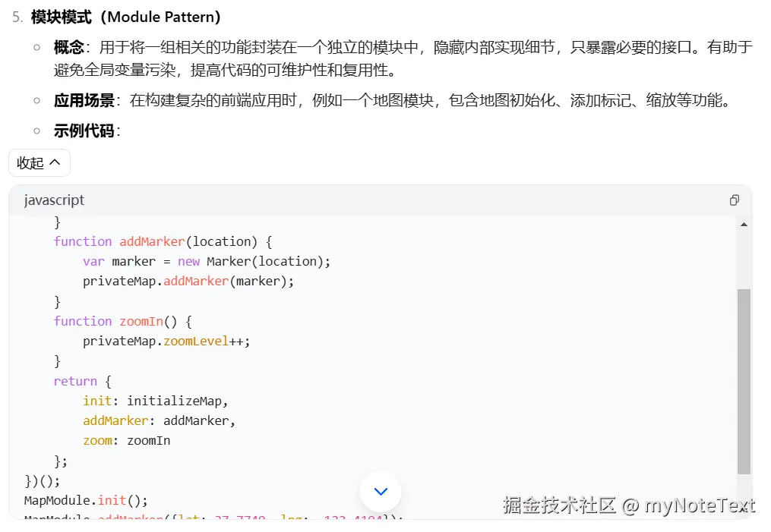The height and width of the screenshot is (532, 771).
Task: Click the init key in returned object
Action: (x=97, y=401)
